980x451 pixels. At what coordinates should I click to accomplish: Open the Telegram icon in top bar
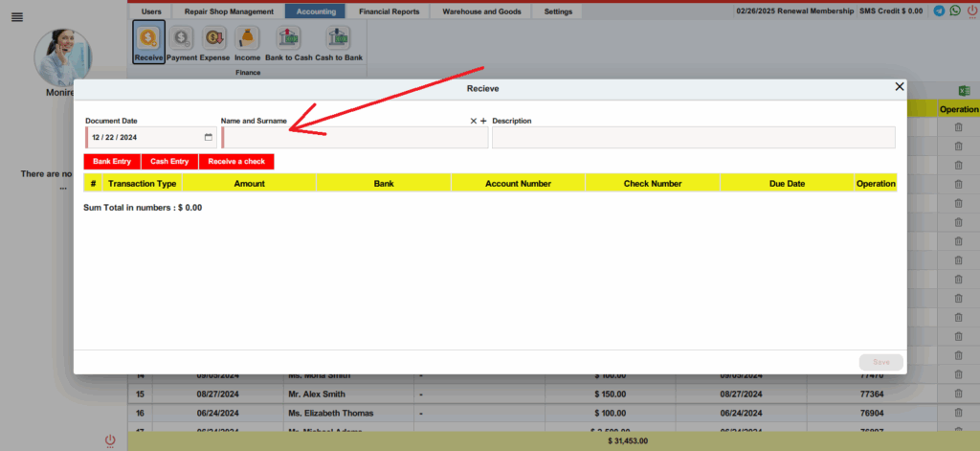939,11
